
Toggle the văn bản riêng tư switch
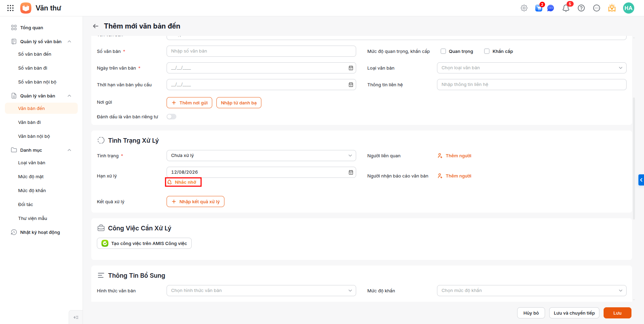point(171,117)
